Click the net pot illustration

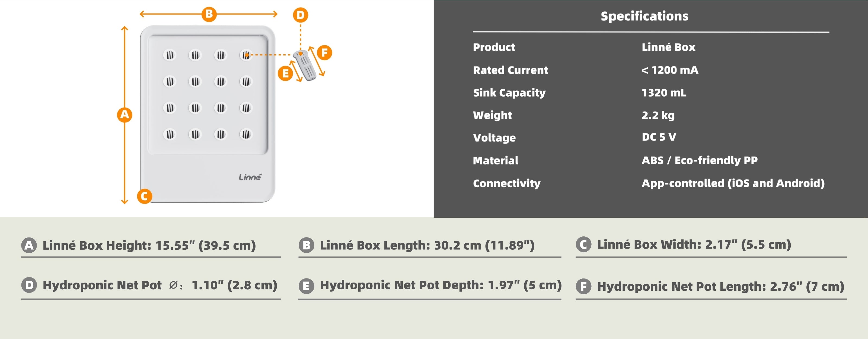point(305,65)
